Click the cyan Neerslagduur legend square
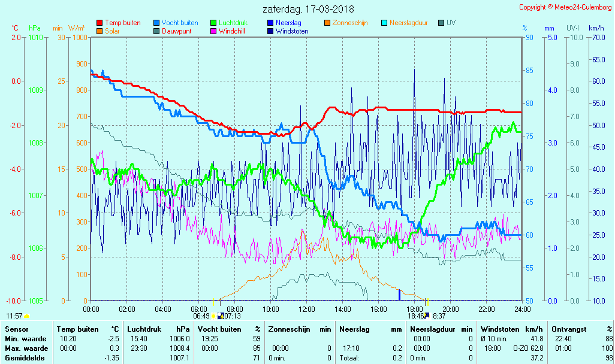Viewport: 615px width, 364px height. tap(384, 23)
